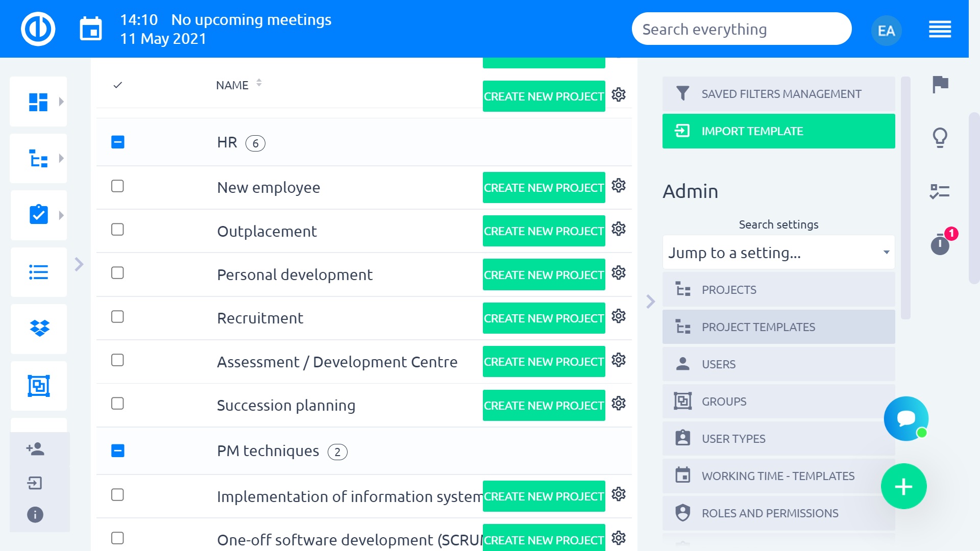Open the stopwatch timer with notification badge

[x=940, y=244]
